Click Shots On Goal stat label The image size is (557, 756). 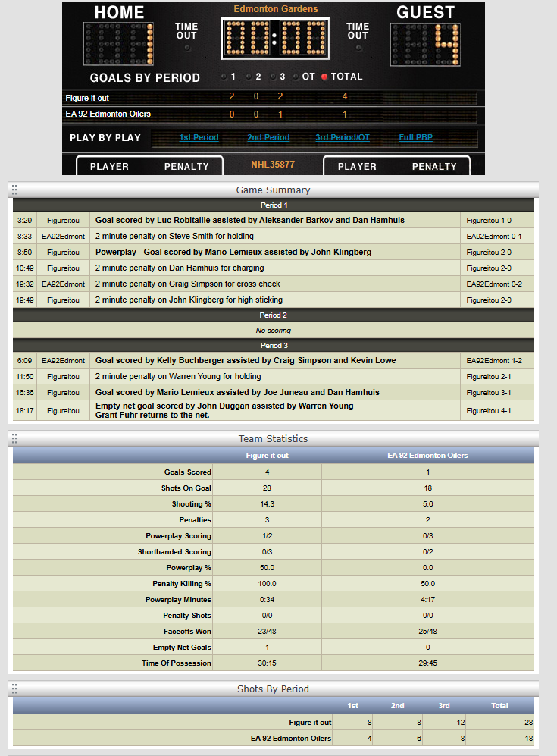click(x=186, y=488)
